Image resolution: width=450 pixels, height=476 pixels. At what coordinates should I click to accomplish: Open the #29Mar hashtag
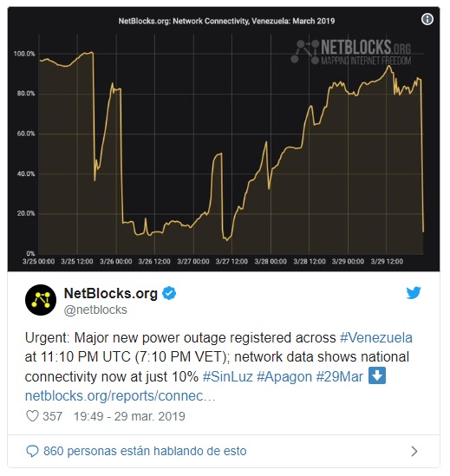coord(340,377)
